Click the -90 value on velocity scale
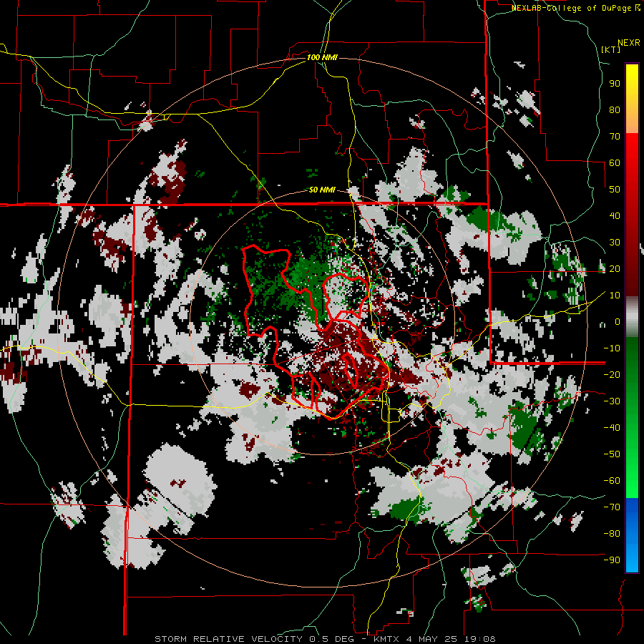 612,560
